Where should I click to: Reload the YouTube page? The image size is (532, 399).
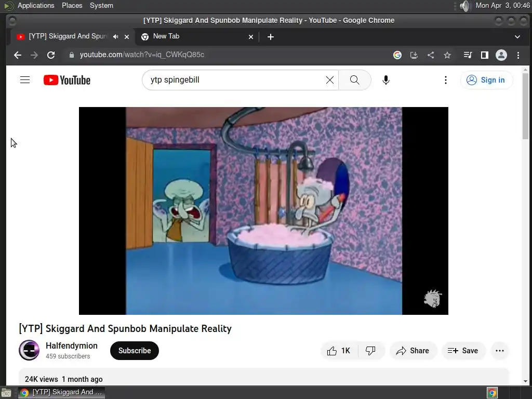click(x=51, y=55)
